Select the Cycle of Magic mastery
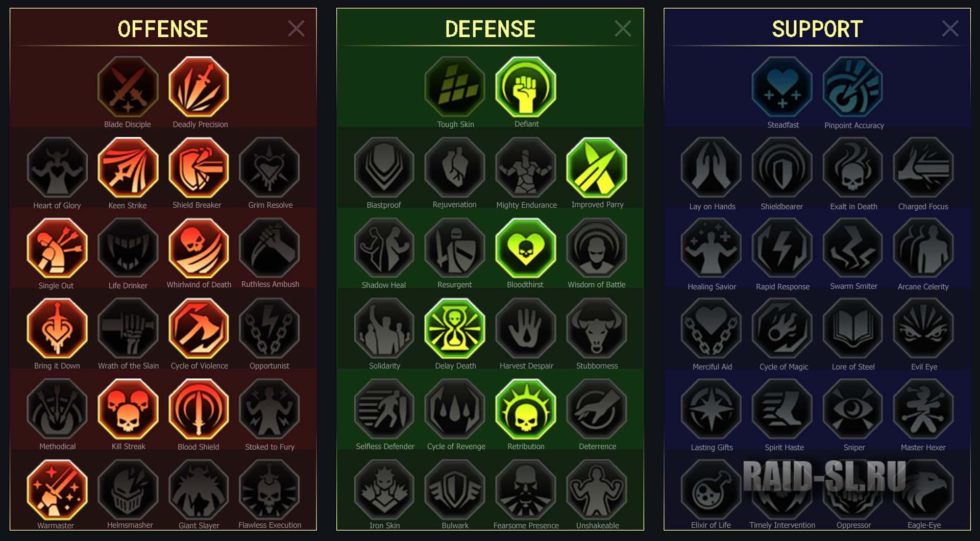 click(782, 329)
